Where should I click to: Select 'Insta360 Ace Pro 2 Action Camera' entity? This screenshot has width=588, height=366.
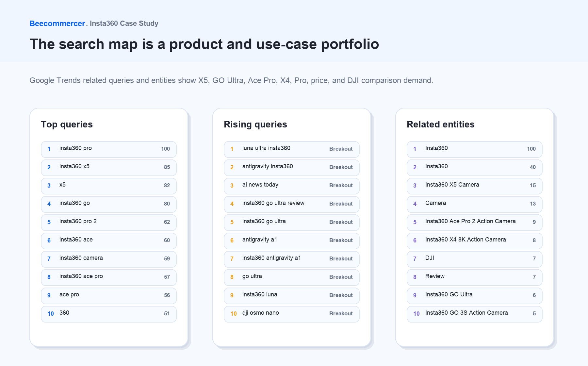[x=475, y=223]
